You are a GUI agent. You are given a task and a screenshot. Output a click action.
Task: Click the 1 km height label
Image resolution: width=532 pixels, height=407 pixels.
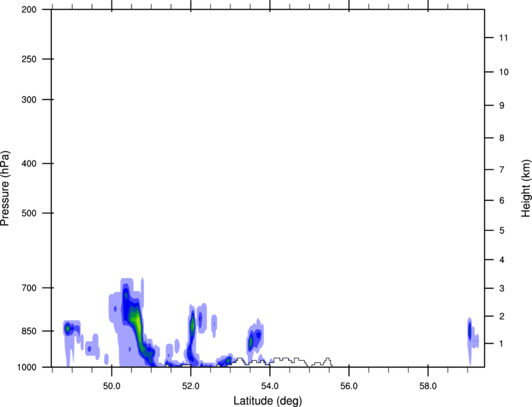[x=501, y=344]
